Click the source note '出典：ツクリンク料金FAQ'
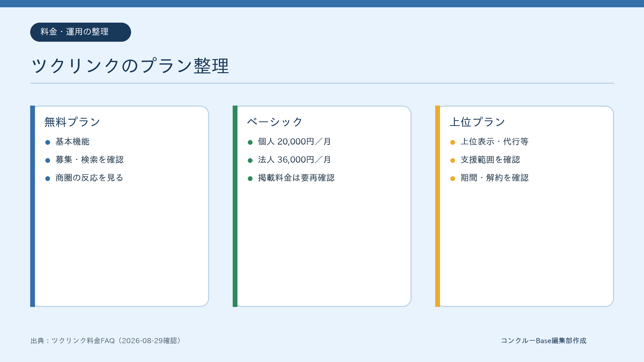 (x=73, y=341)
